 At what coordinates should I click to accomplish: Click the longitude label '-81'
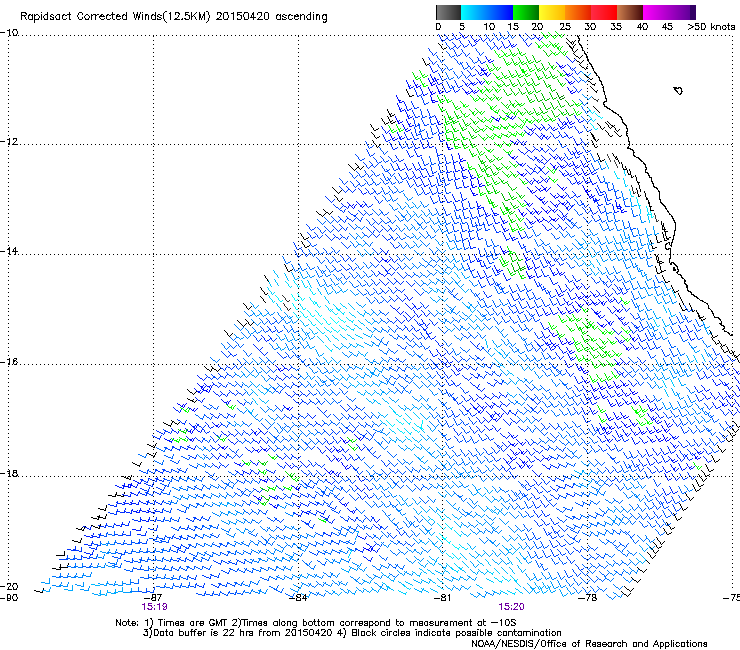pyautogui.click(x=442, y=598)
